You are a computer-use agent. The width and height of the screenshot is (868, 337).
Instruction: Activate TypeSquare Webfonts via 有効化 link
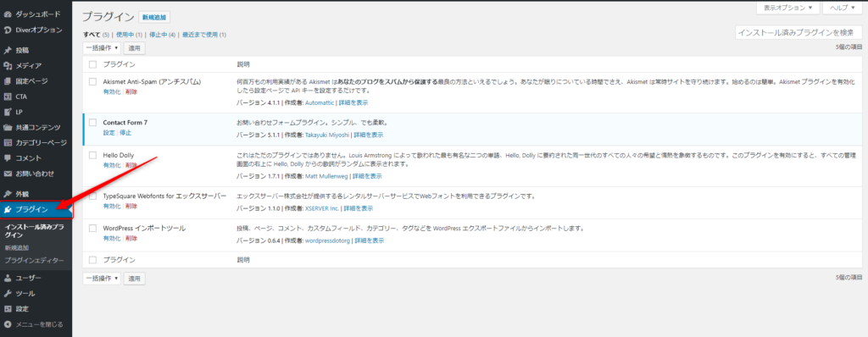click(111, 206)
